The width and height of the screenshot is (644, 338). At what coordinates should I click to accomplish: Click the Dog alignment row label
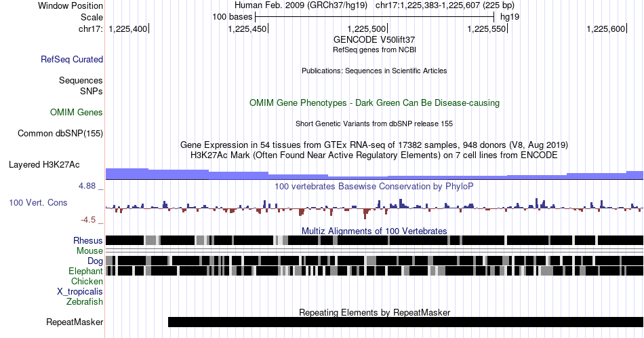(x=95, y=261)
